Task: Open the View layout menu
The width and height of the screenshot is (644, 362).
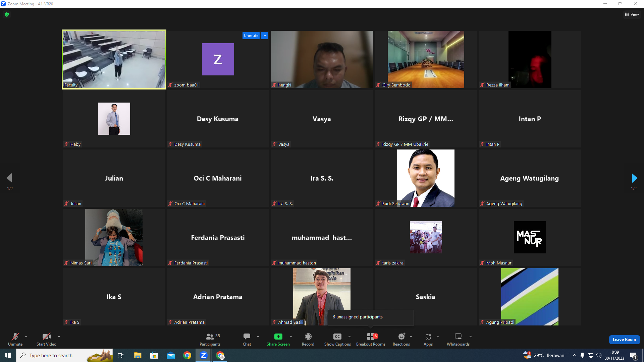Action: click(632, 14)
